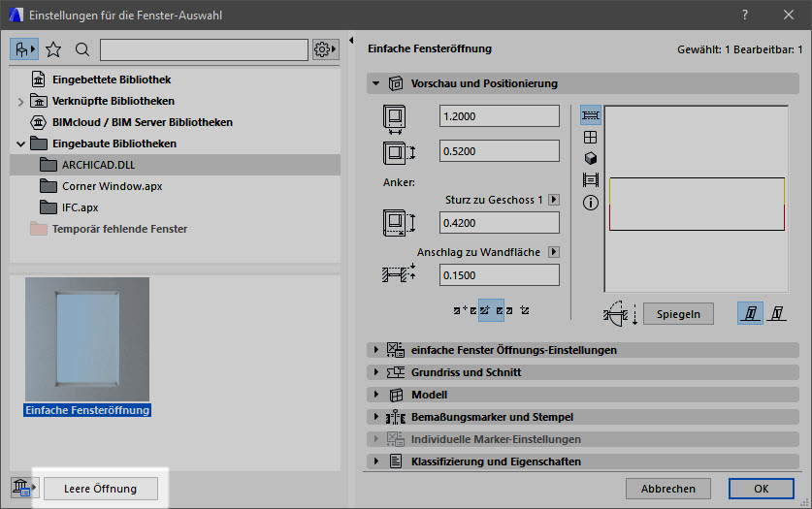Edit the height field 0.5200
Viewport: 812px width, 509px height.
[x=500, y=151]
